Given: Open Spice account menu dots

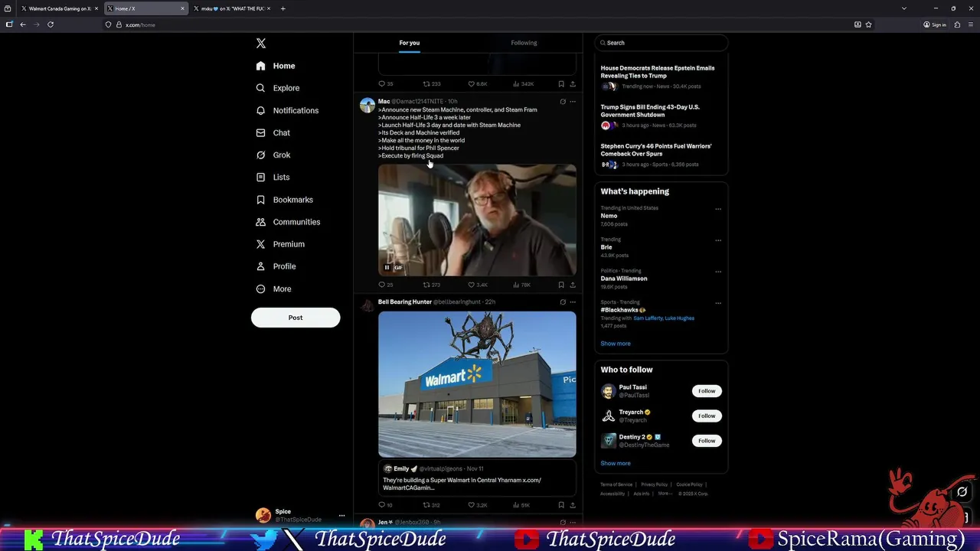Looking at the screenshot, I should pos(341,516).
